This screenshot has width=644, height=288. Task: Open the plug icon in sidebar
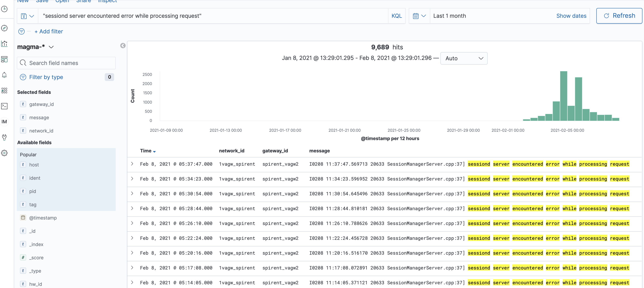click(4, 137)
